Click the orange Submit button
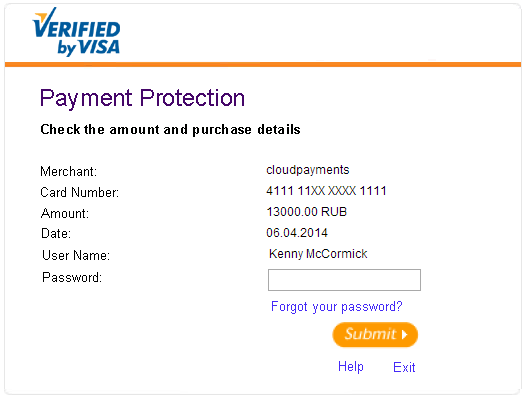The image size is (526, 399). point(375,335)
